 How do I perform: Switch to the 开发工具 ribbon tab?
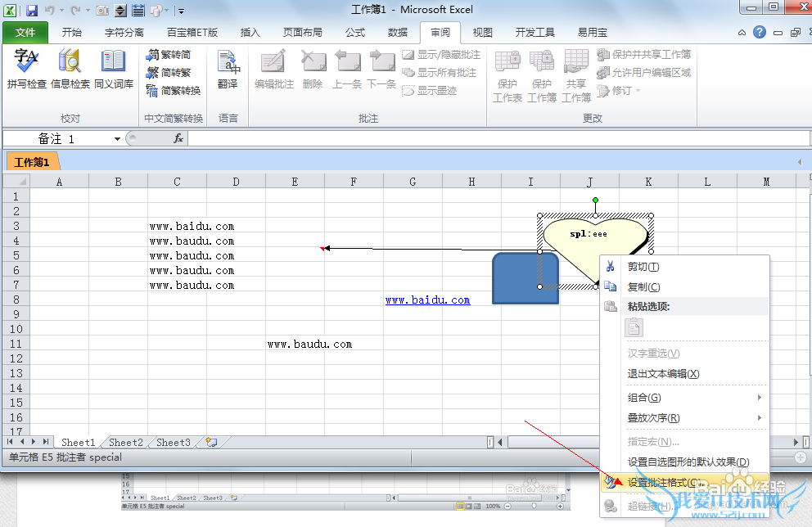pos(535,33)
